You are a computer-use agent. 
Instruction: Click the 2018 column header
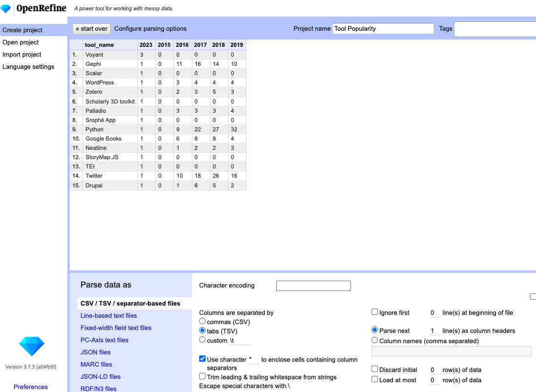pos(218,45)
